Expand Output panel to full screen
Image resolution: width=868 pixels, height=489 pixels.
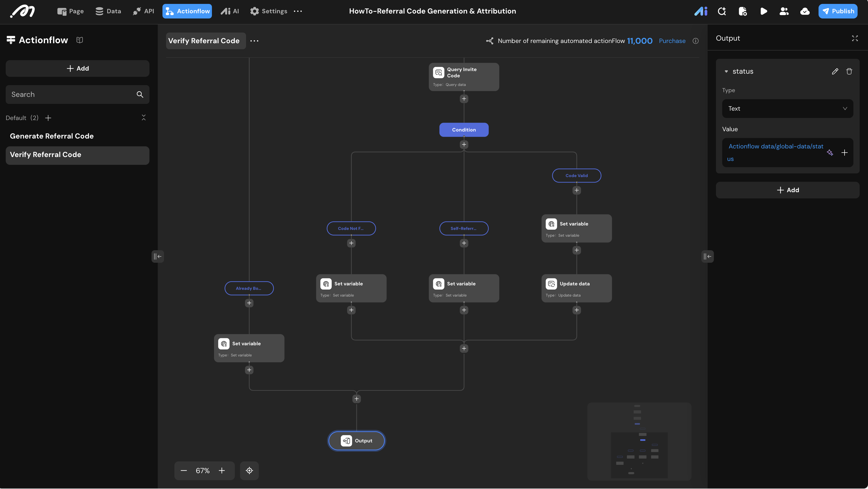(x=854, y=39)
